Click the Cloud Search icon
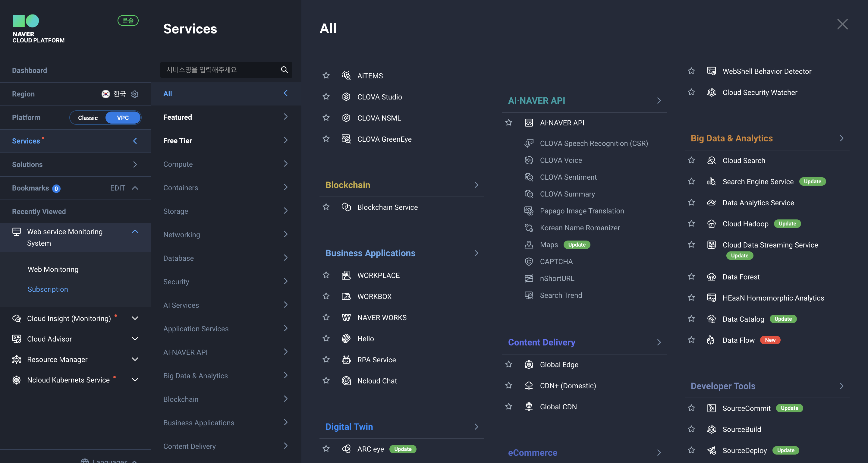Image resolution: width=868 pixels, height=463 pixels. point(711,160)
